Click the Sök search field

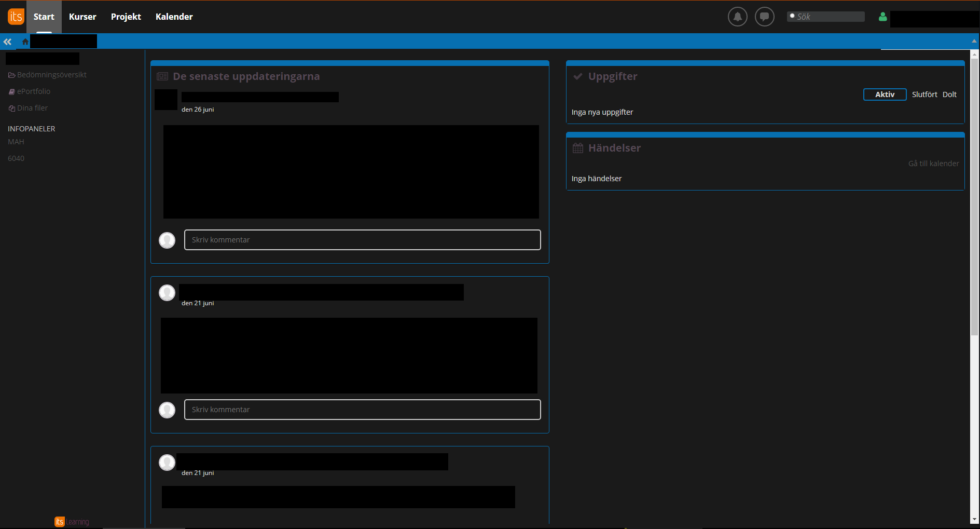[829, 17]
